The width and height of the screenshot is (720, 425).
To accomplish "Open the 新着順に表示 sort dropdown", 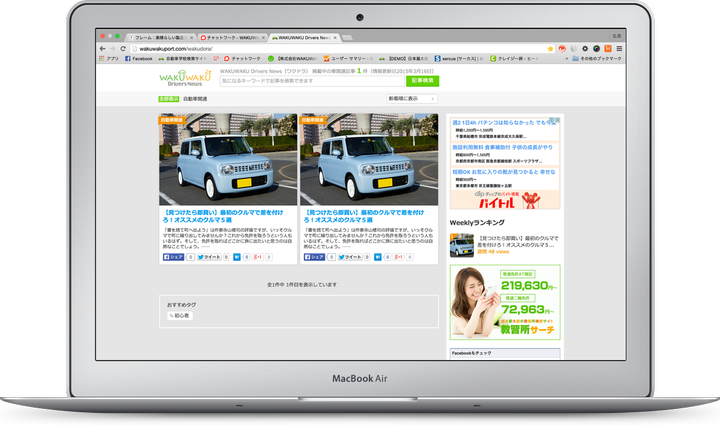I will click(412, 99).
